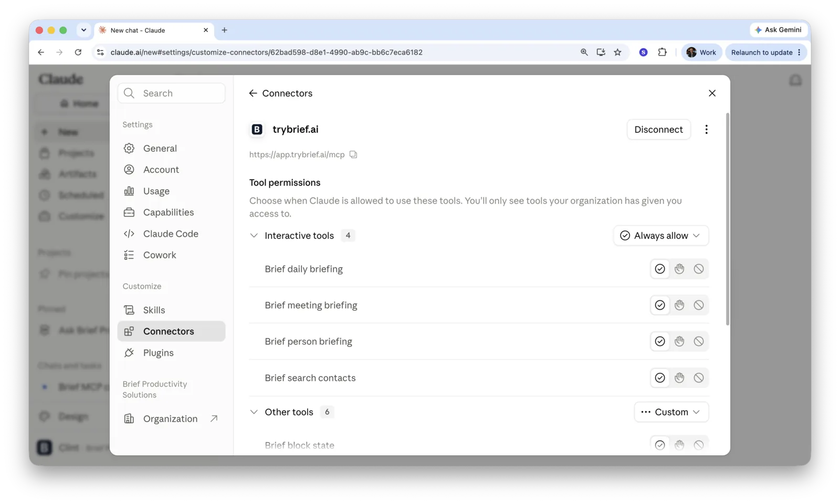Screen dimensions: 840x504
Task: Bookmark this page with the star icon
Action: point(617,52)
